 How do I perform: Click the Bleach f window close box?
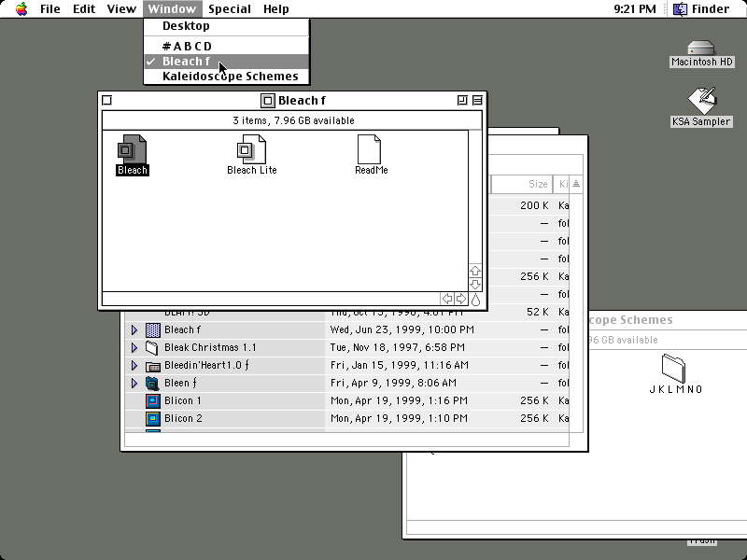[107, 101]
